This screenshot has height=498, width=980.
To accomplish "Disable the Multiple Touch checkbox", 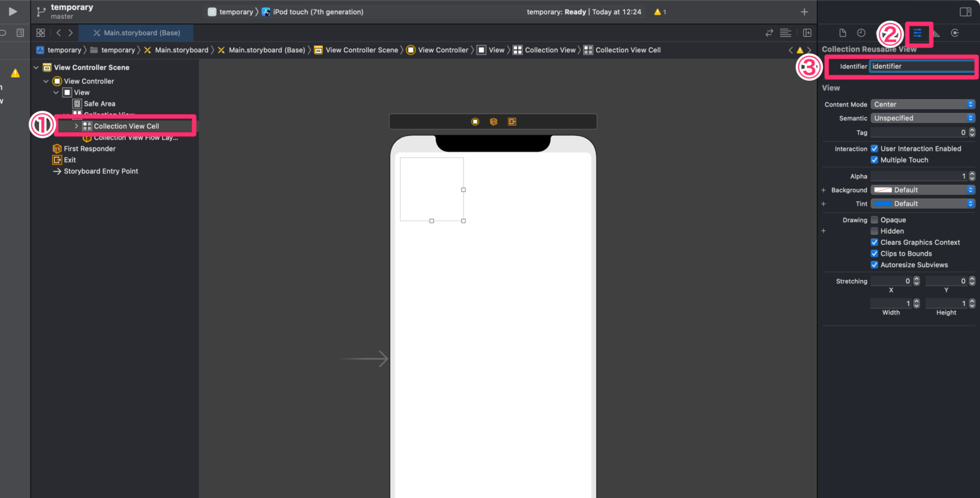I will pyautogui.click(x=874, y=160).
